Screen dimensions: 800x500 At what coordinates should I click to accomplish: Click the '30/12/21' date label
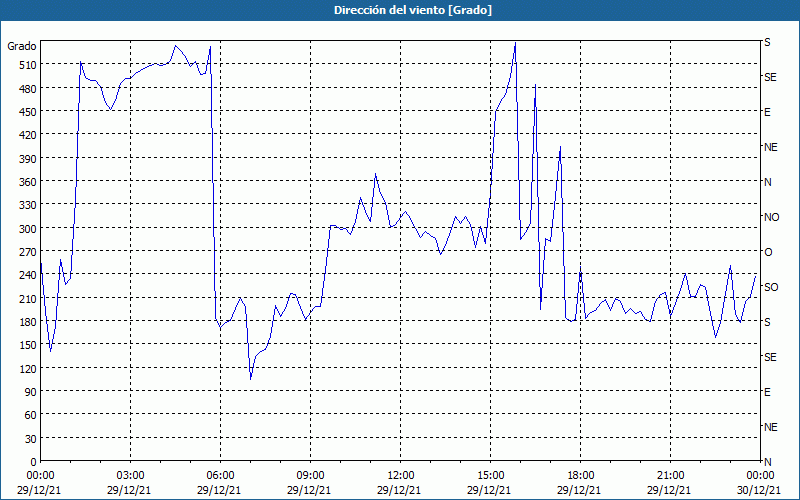tap(759, 490)
